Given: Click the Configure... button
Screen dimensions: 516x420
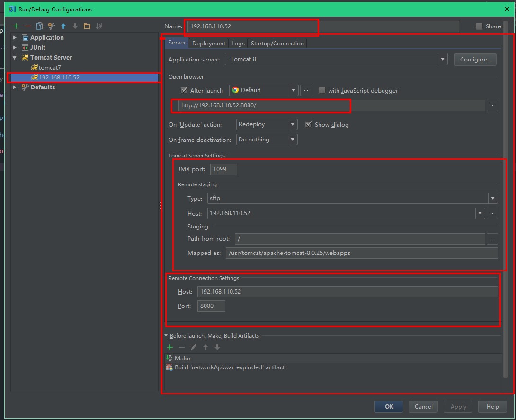Looking at the screenshot, I should 475,60.
